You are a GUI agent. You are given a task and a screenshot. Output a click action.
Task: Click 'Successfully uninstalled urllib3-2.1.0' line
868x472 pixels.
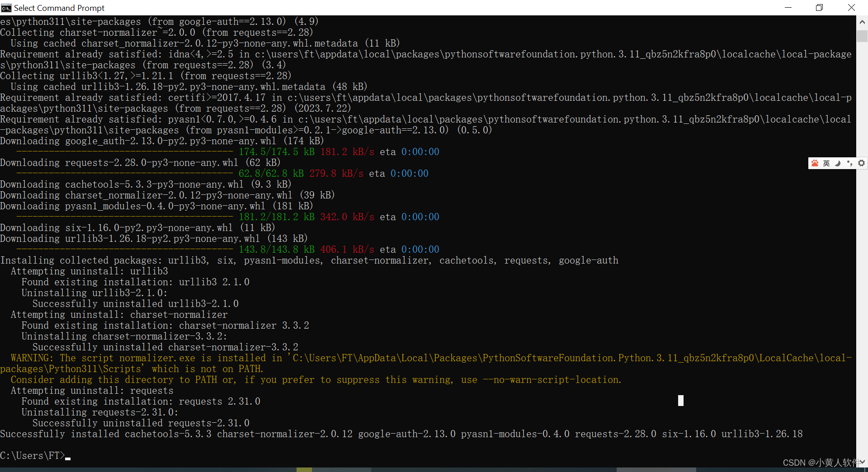[136, 304]
